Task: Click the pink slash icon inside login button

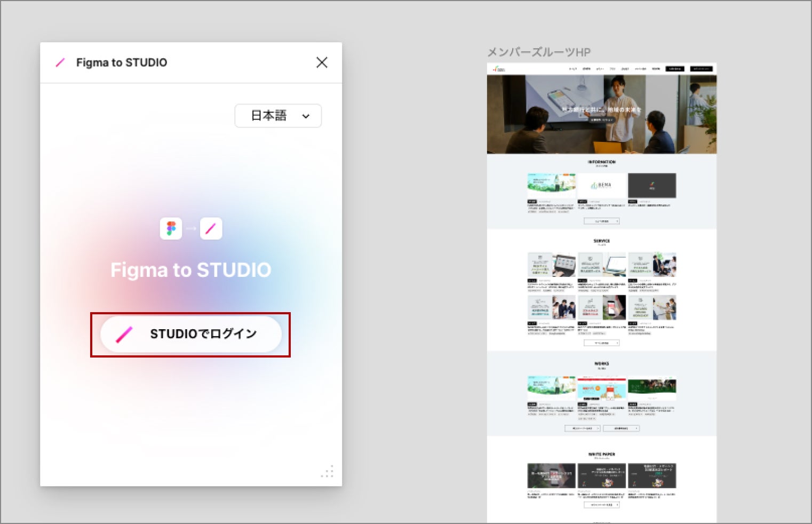Action: click(124, 334)
